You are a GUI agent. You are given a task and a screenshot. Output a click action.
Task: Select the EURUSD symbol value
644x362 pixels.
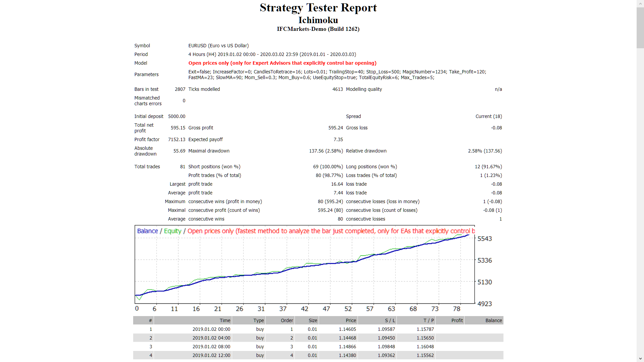218,46
